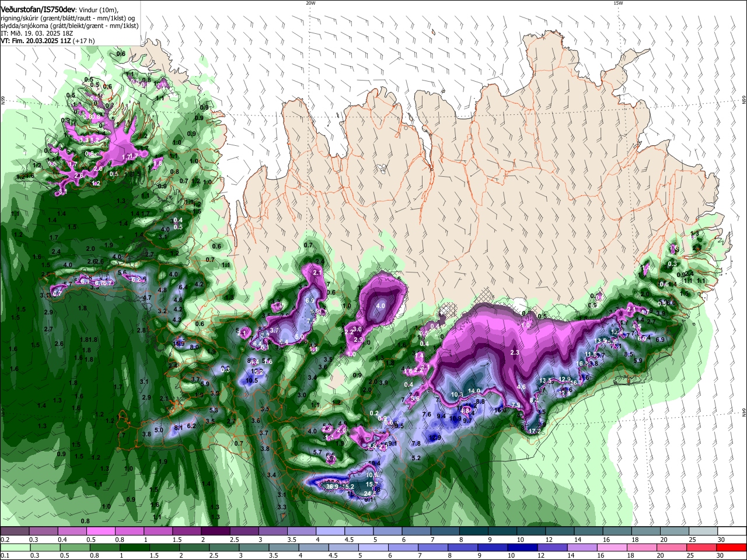The height and width of the screenshot is (560, 747).
Task: Click the 24.2 precipitation value on the map
Action: [369, 494]
